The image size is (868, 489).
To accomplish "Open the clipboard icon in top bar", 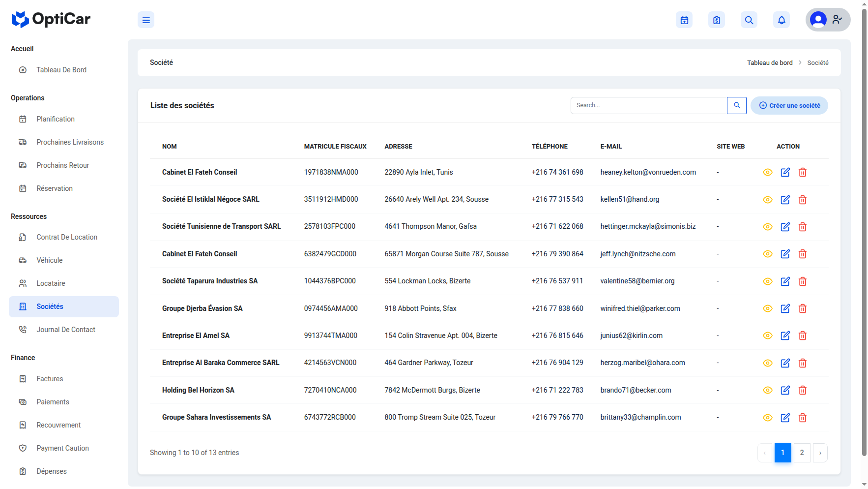I will [717, 20].
